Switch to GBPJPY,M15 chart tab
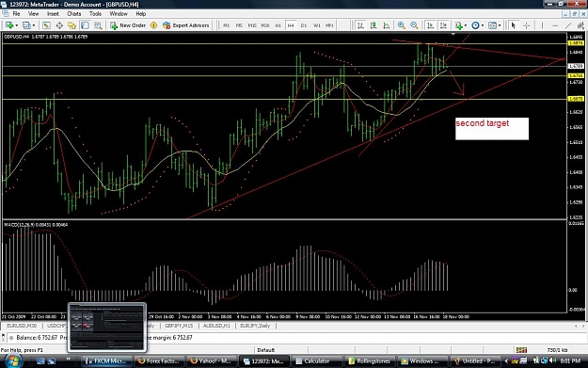The height and width of the screenshot is (368, 588). pyautogui.click(x=179, y=326)
